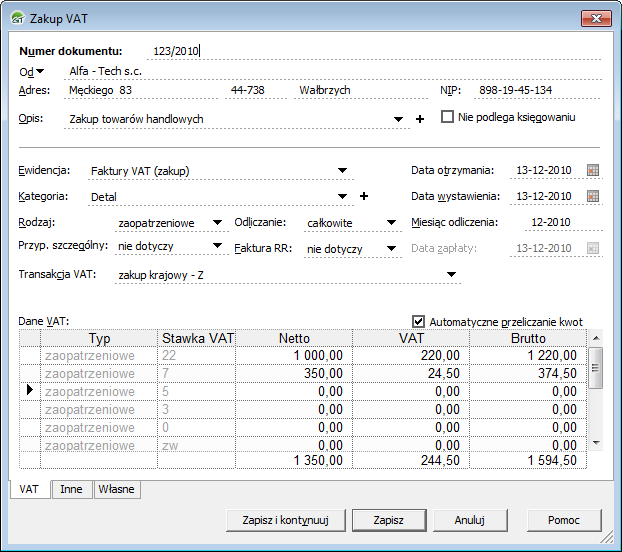
Task: Switch to the Własne tab
Action: pos(116,490)
